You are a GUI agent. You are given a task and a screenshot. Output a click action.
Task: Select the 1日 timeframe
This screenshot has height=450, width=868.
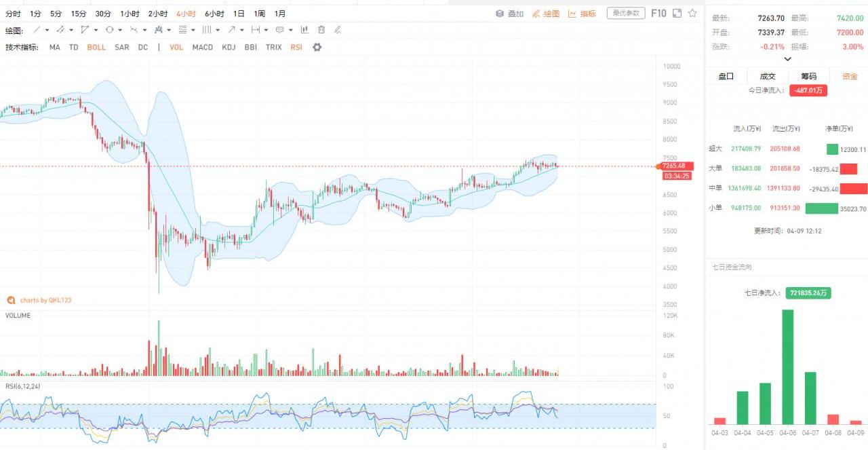(239, 14)
